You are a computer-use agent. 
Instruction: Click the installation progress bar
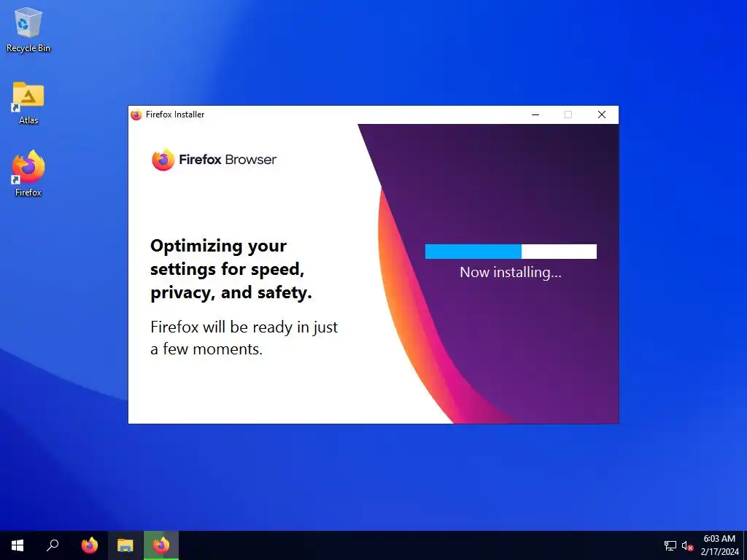click(511, 252)
